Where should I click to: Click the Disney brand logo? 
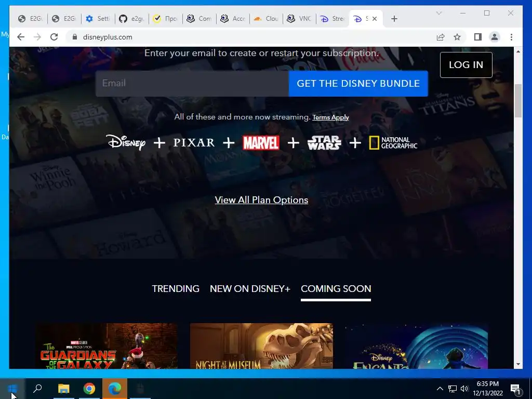(126, 142)
